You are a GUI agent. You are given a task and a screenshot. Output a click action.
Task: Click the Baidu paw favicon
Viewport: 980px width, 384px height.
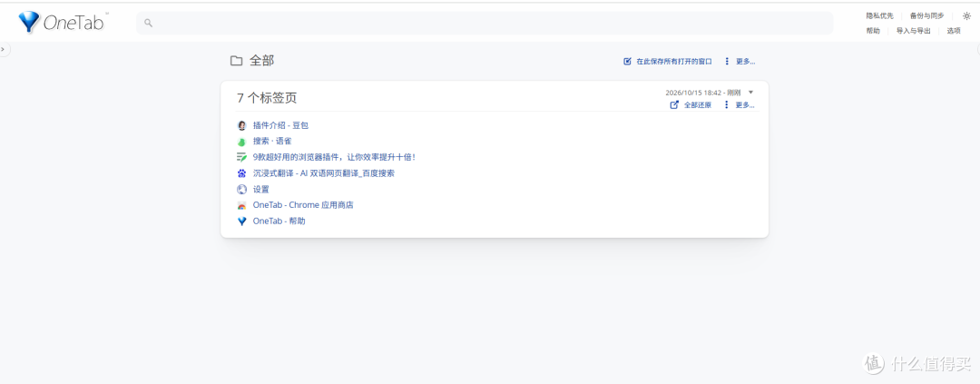click(x=242, y=173)
